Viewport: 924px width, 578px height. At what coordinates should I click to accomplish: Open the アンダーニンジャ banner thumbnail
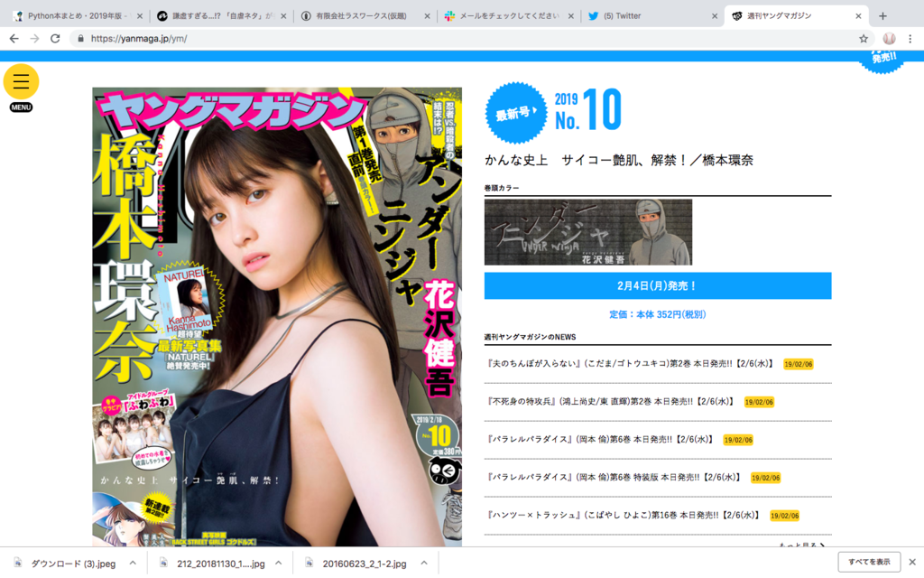588,232
